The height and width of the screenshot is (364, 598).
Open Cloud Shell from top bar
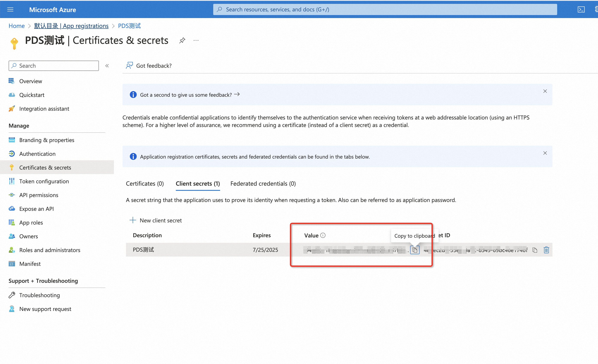(x=581, y=9)
